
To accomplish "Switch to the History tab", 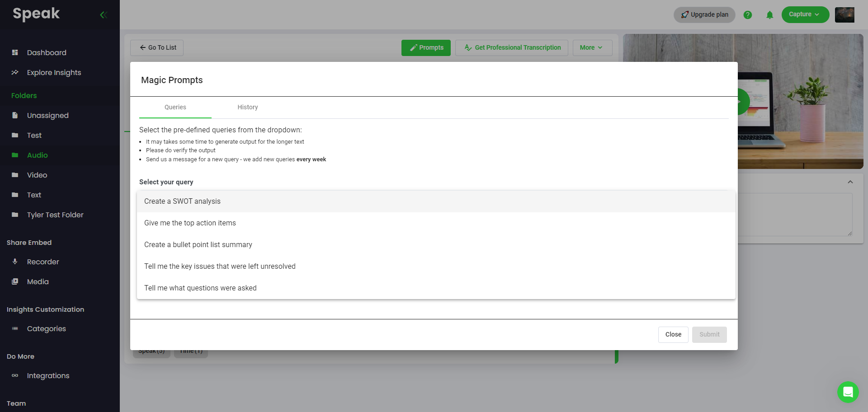I will (x=248, y=107).
